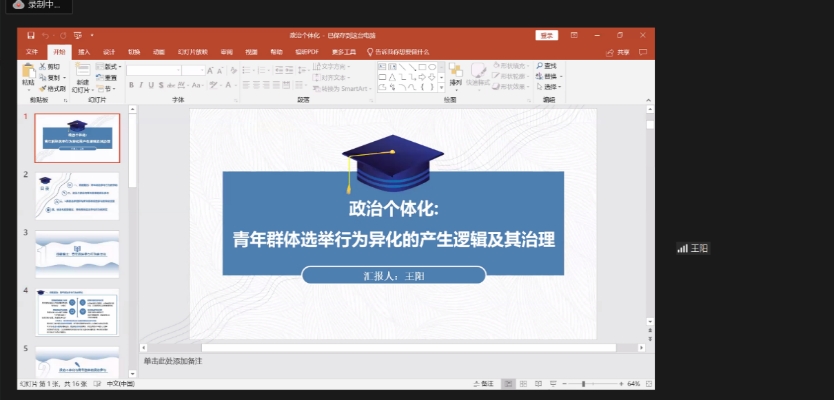Select slide 3 thumbnail

click(x=77, y=254)
